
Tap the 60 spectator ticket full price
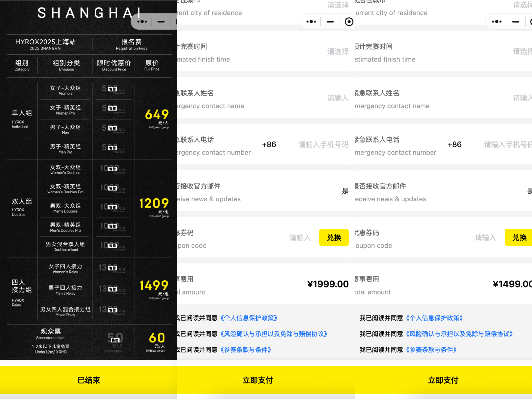157,338
